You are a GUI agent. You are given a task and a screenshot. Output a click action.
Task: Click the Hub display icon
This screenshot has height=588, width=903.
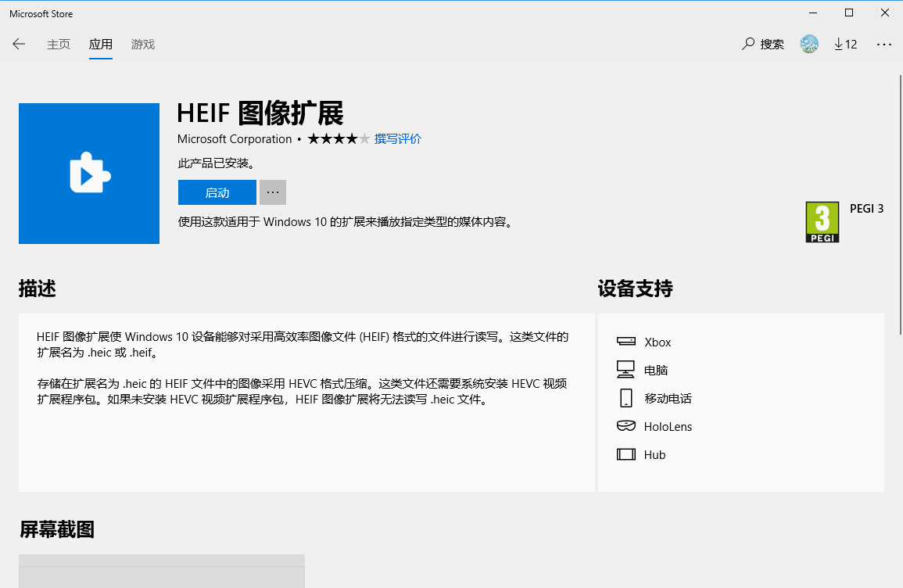[626, 454]
